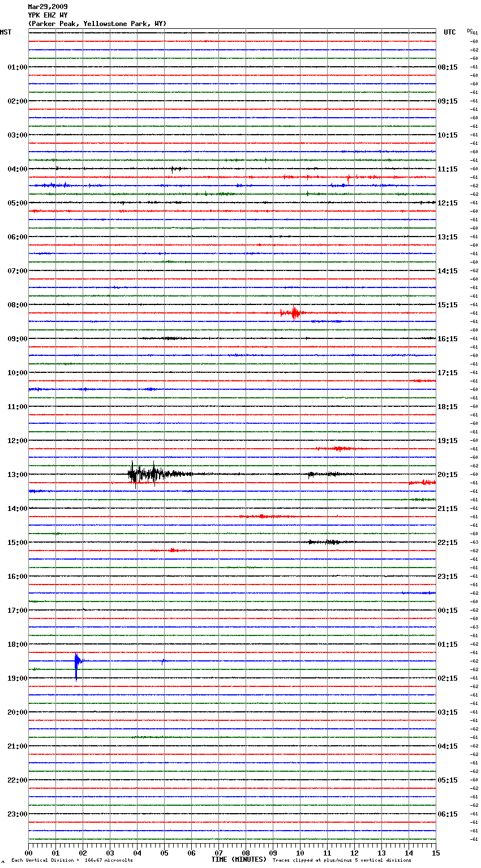This screenshot has width=481, height=868.
Task: Select the 22:15 UTC time label
Action: [448, 543]
